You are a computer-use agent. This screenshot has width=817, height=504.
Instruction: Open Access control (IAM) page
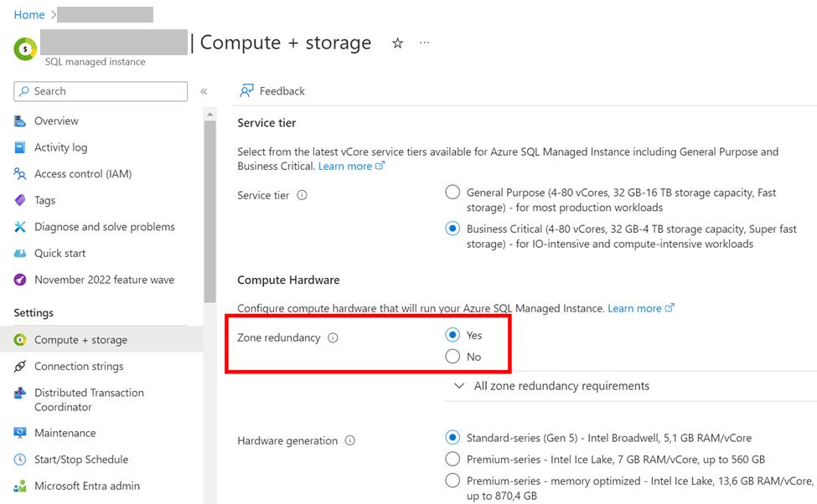(x=82, y=174)
